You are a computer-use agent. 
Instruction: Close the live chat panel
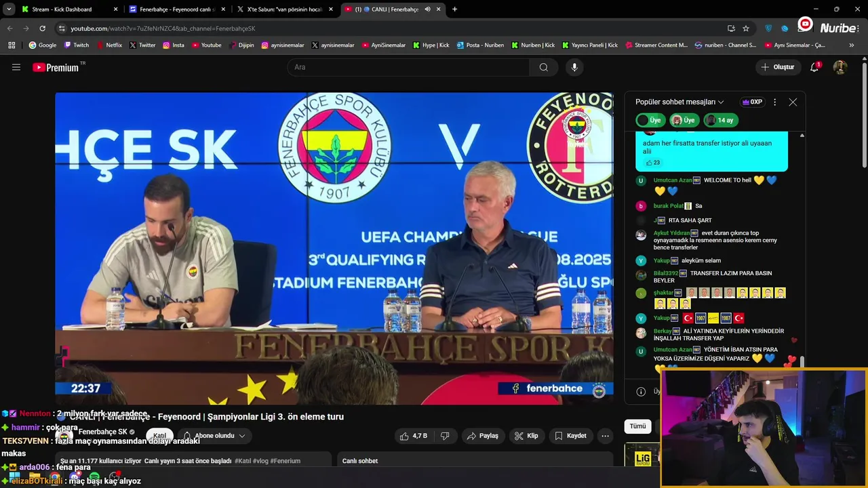point(793,102)
